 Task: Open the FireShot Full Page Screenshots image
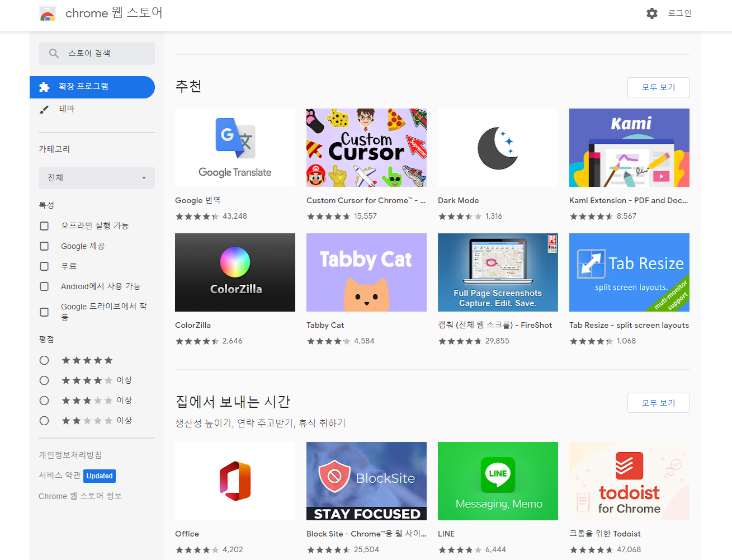coord(498,272)
